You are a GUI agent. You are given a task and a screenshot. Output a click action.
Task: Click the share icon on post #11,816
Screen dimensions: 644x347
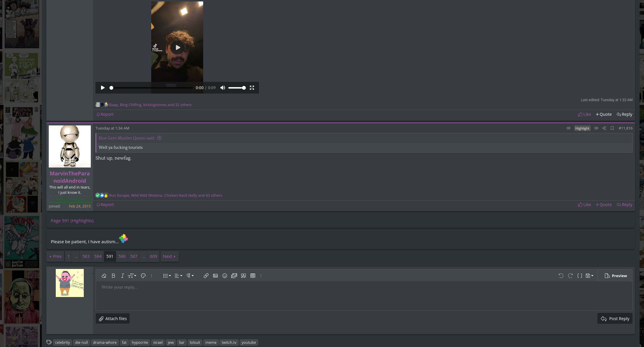pyautogui.click(x=604, y=128)
